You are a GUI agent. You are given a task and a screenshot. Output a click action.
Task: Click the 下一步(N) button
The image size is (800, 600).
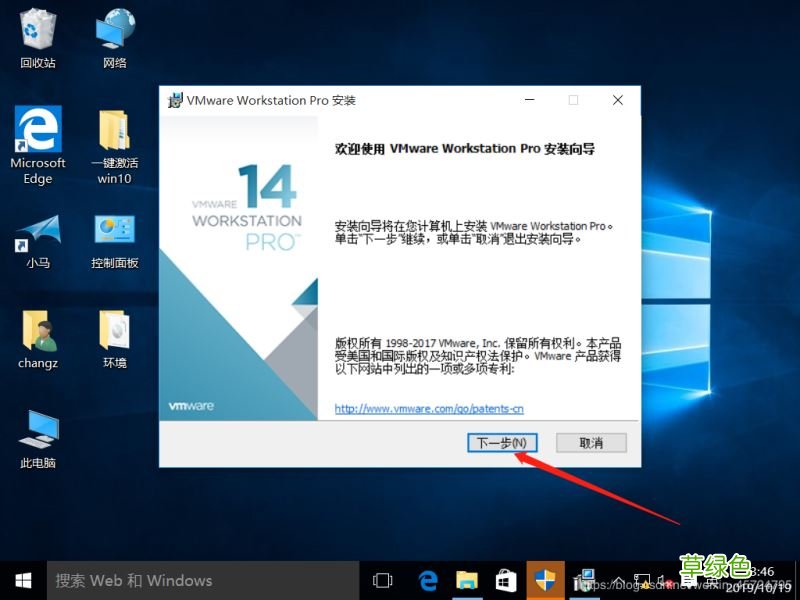[502, 442]
